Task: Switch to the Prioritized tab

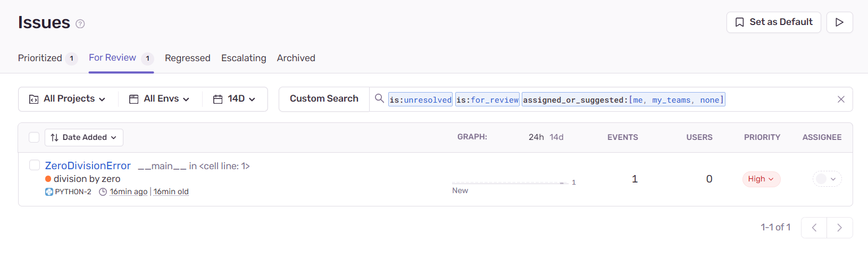Action: pyautogui.click(x=40, y=58)
